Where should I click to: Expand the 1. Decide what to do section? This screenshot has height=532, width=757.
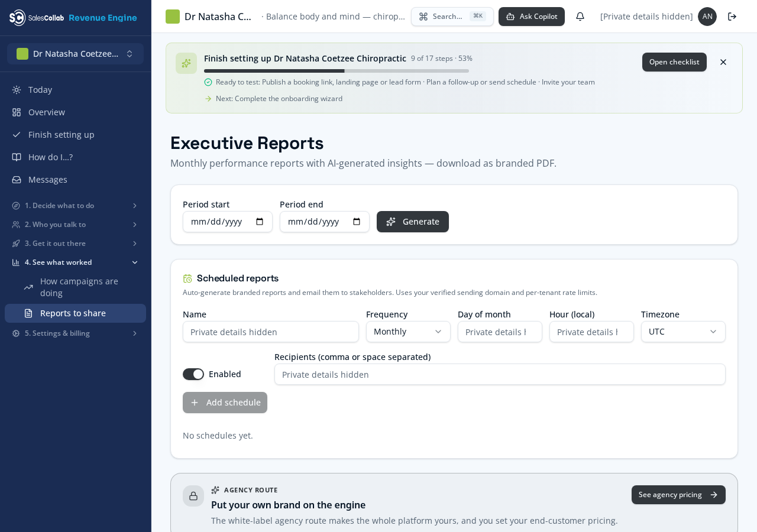tap(76, 206)
